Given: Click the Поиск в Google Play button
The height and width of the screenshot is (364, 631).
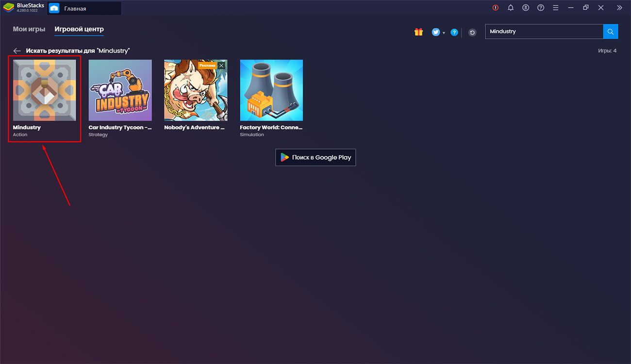Looking at the screenshot, I should 315,157.
